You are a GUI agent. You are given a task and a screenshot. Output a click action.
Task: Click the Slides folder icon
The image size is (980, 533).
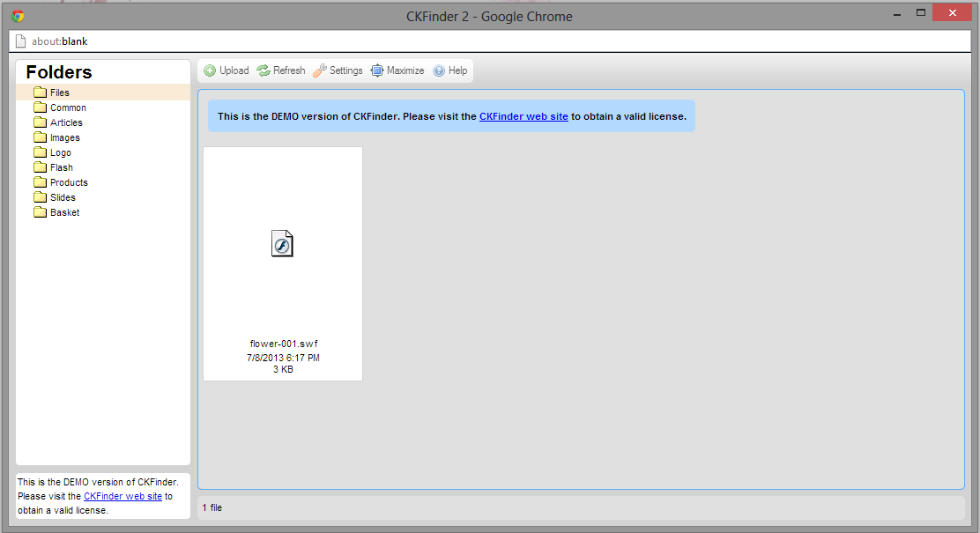(40, 197)
